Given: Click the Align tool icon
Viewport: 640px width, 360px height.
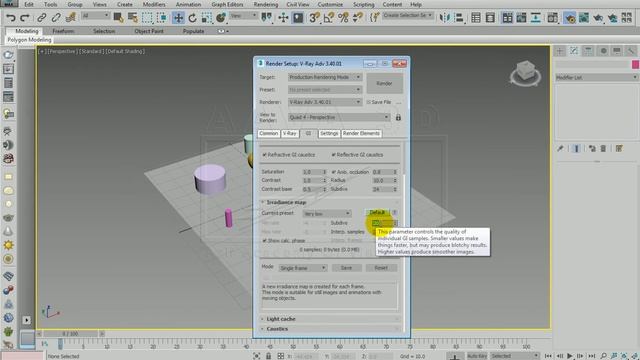Looking at the screenshot, I should pos(459,18).
